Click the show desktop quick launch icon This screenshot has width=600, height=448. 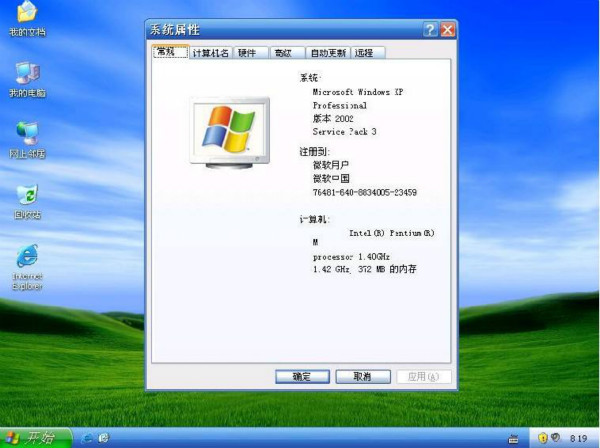(104, 438)
